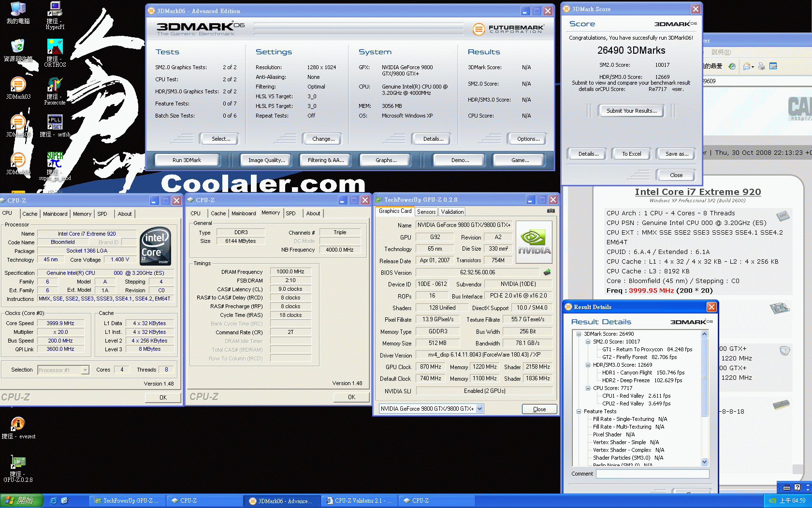The image size is (812, 508).
Task: Click the Comment input field
Action: pyautogui.click(x=652, y=474)
